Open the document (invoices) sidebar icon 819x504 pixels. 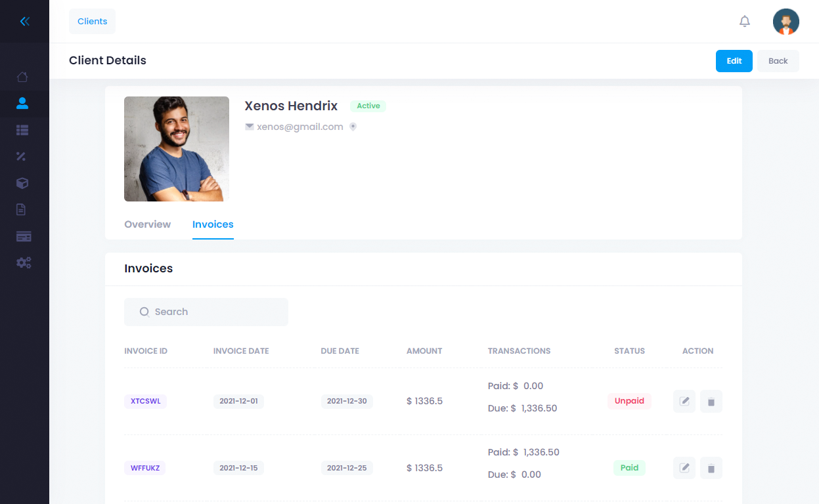coord(23,209)
